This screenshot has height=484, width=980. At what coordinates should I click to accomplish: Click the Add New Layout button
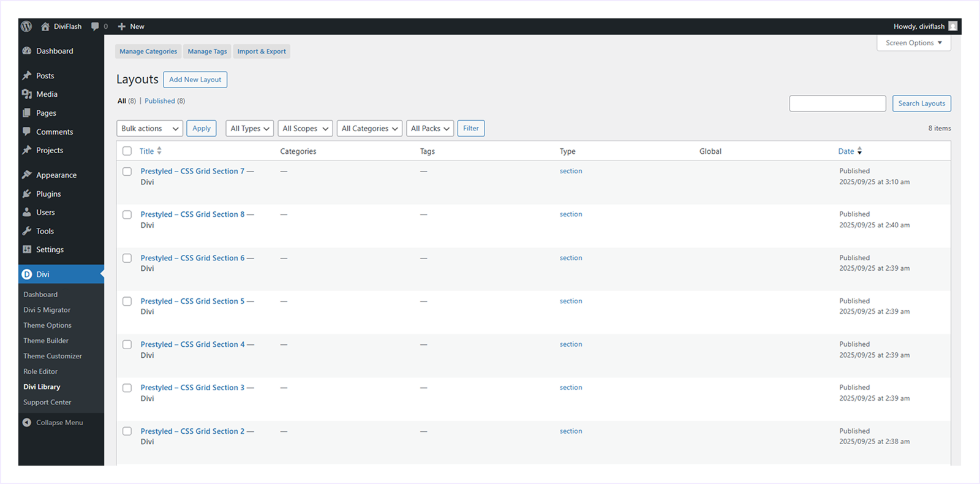(x=195, y=80)
